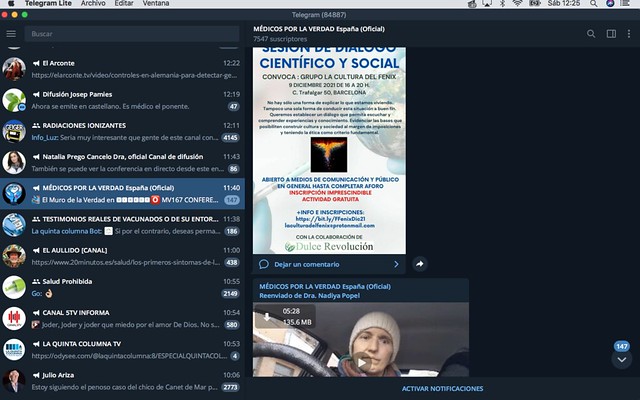Expand comments with the chevron arrow
The image size is (640, 400).
pos(396,264)
